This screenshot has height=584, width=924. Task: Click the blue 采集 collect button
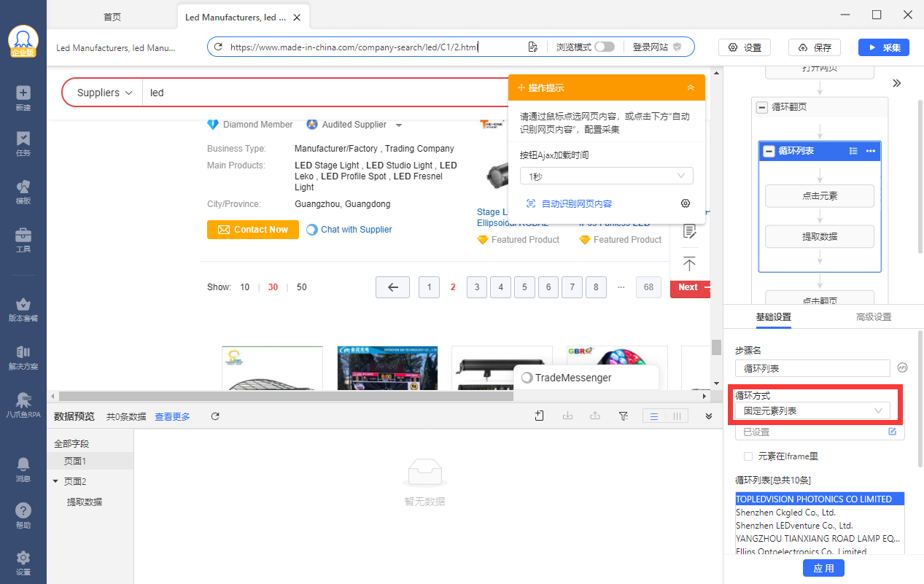tap(883, 47)
